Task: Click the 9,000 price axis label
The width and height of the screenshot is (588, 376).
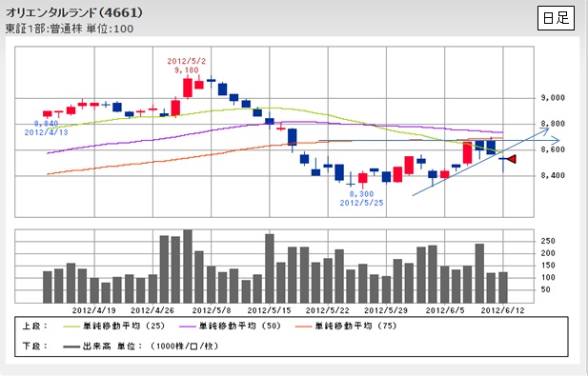Action: [553, 98]
